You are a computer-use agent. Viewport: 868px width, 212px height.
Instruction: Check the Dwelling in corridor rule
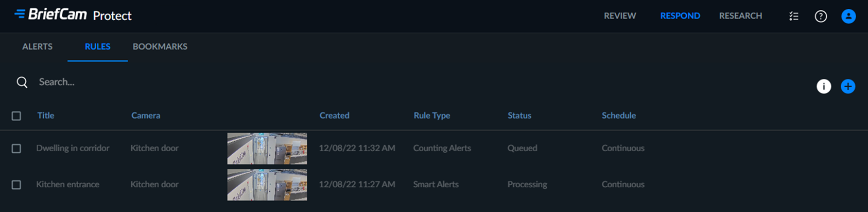(x=16, y=149)
